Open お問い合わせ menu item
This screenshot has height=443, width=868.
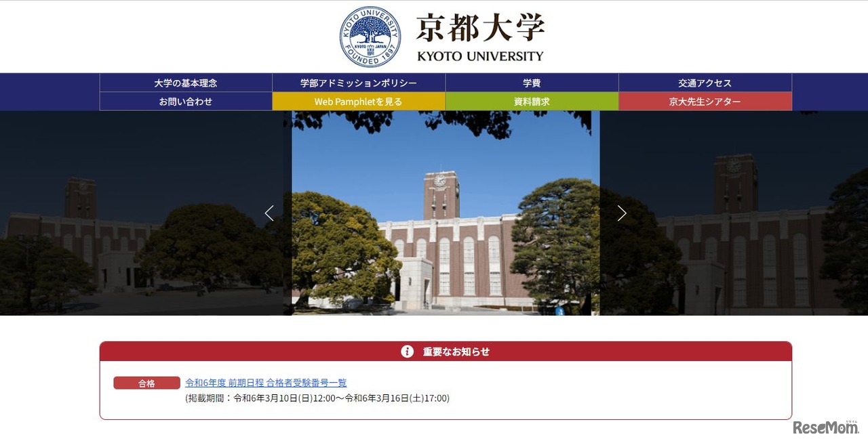186,102
